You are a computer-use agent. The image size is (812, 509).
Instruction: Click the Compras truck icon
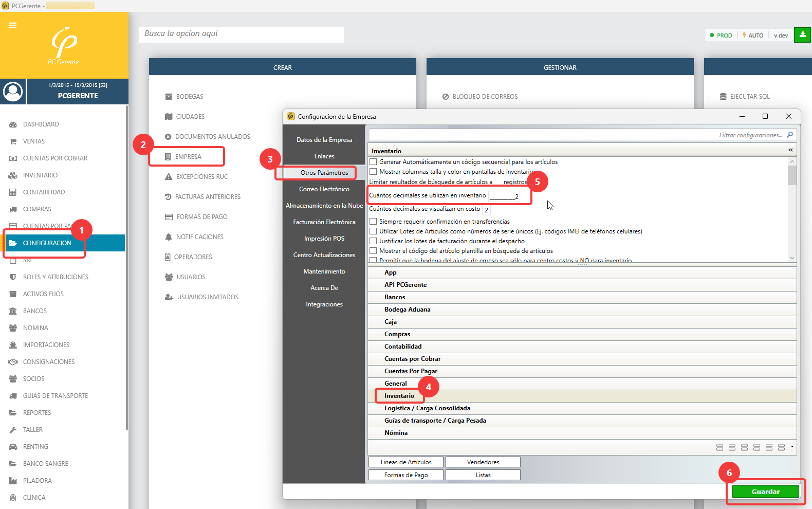[x=13, y=209]
